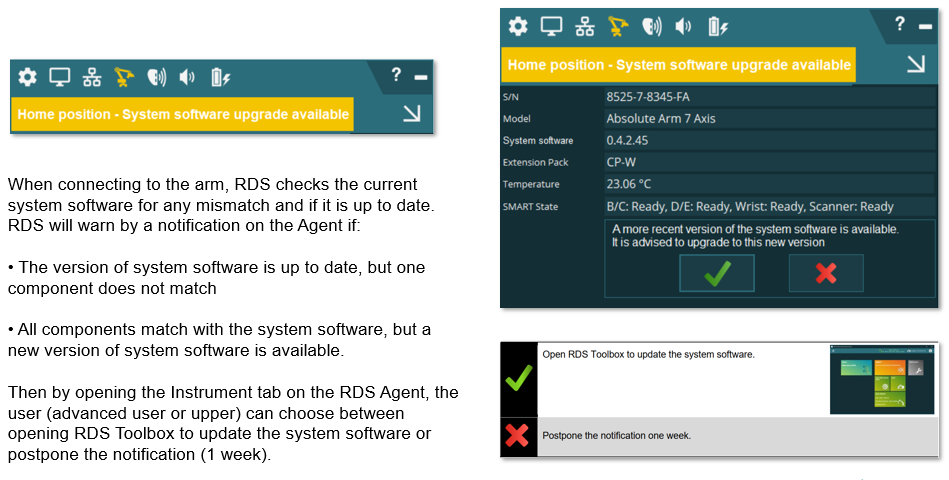949x480 pixels.
Task: Open battery charging icon in collapsed bar
Action: coord(221,77)
